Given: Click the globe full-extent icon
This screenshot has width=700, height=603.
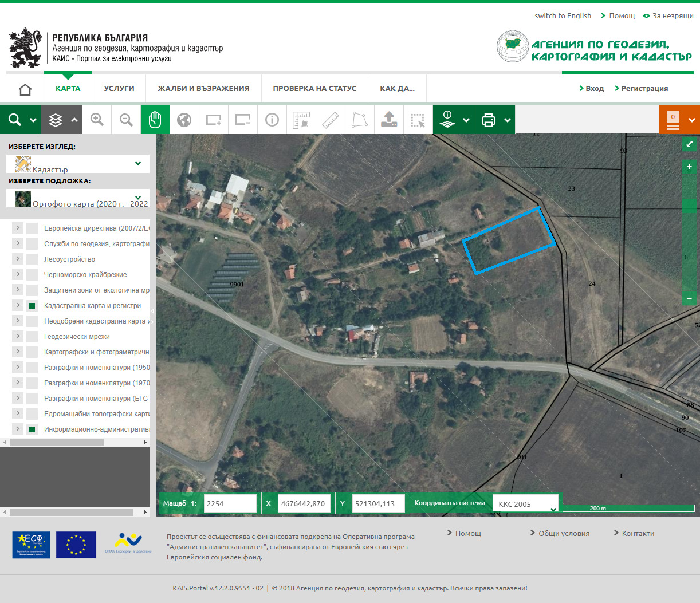Looking at the screenshot, I should click(184, 120).
